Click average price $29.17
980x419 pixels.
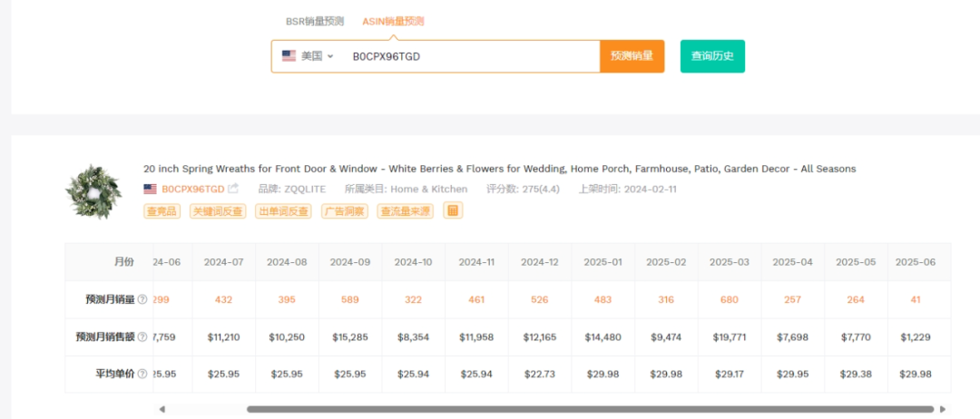point(729,374)
